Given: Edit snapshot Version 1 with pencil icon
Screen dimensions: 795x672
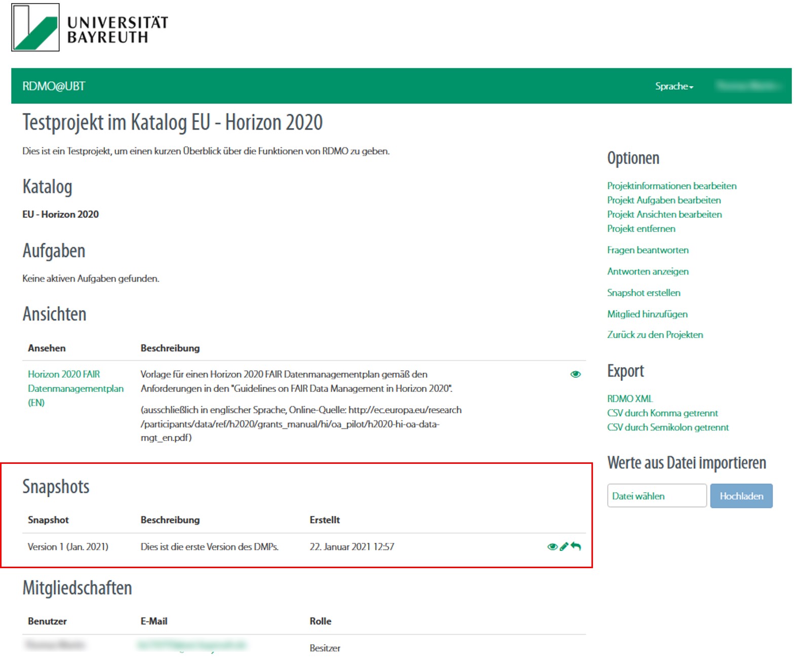Looking at the screenshot, I should click(564, 546).
